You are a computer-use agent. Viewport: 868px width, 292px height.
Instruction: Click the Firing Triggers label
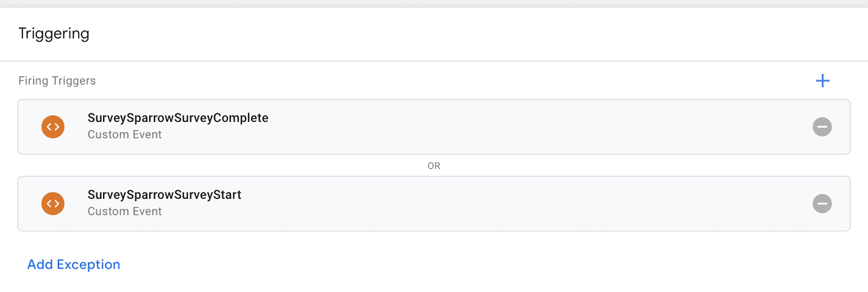57,81
